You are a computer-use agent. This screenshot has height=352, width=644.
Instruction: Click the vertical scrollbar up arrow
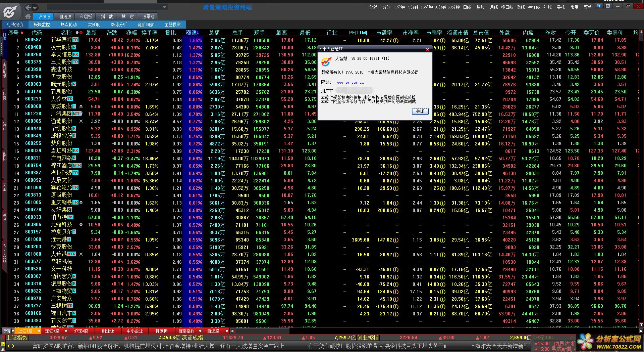click(641, 33)
